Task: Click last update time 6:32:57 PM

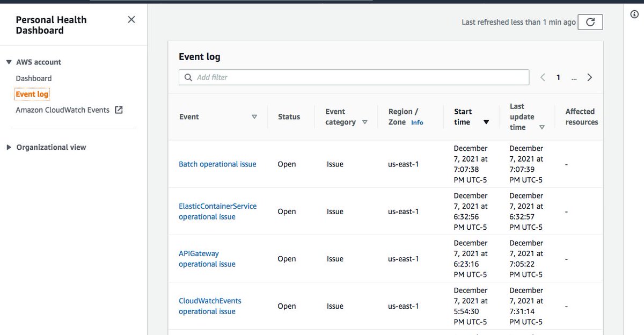Action: 526,212
